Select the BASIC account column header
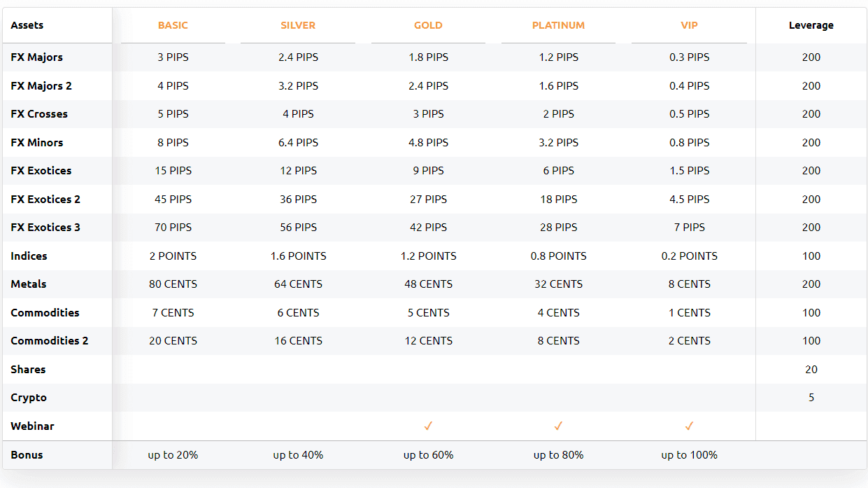The height and width of the screenshot is (488, 868). pyautogui.click(x=173, y=25)
